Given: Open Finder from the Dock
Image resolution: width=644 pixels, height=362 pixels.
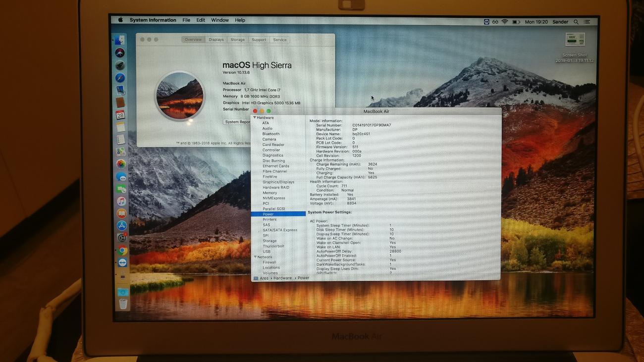Looking at the screenshot, I should point(120,41).
